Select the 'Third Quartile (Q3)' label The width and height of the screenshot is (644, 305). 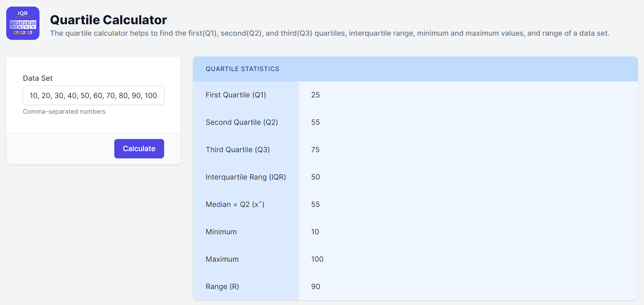238,150
